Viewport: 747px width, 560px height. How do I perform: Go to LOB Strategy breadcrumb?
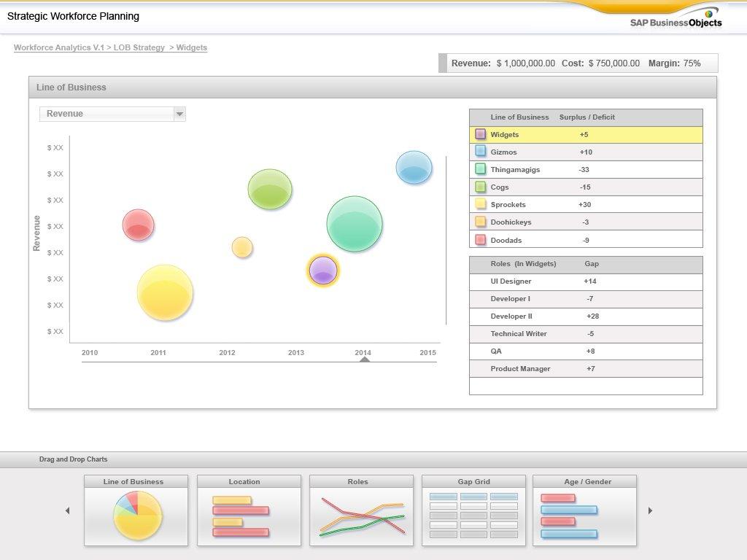coord(139,47)
